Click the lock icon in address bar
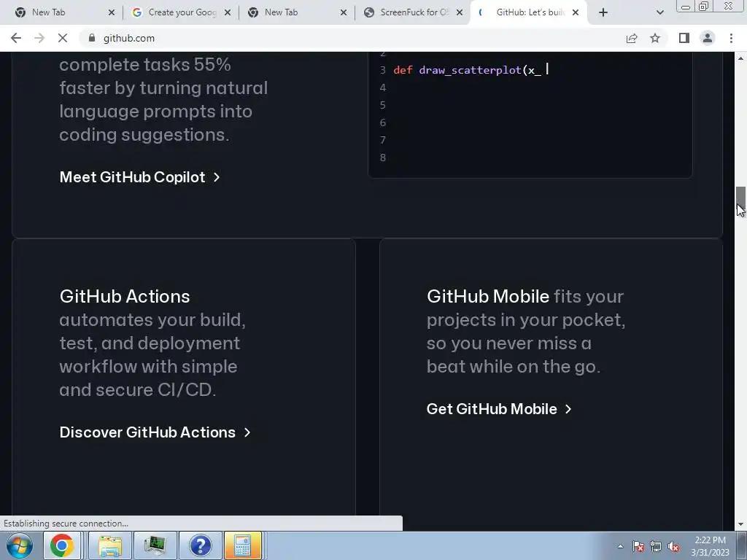747x560 pixels. click(92, 38)
